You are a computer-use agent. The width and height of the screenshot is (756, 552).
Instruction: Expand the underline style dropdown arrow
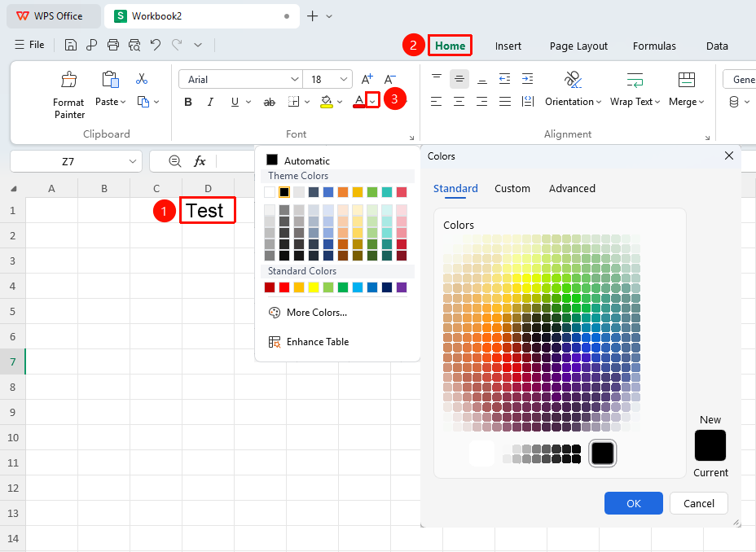click(x=248, y=102)
